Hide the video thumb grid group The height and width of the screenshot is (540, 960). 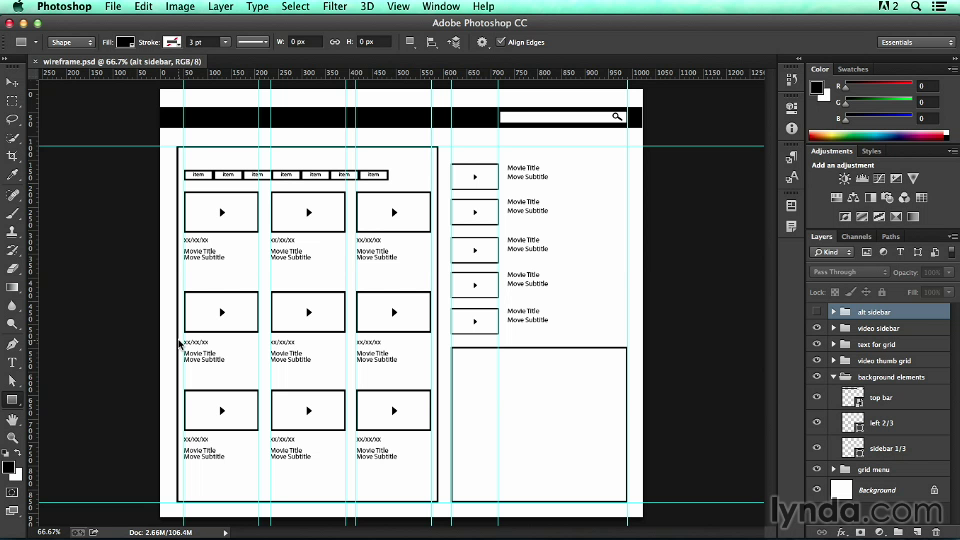point(817,361)
